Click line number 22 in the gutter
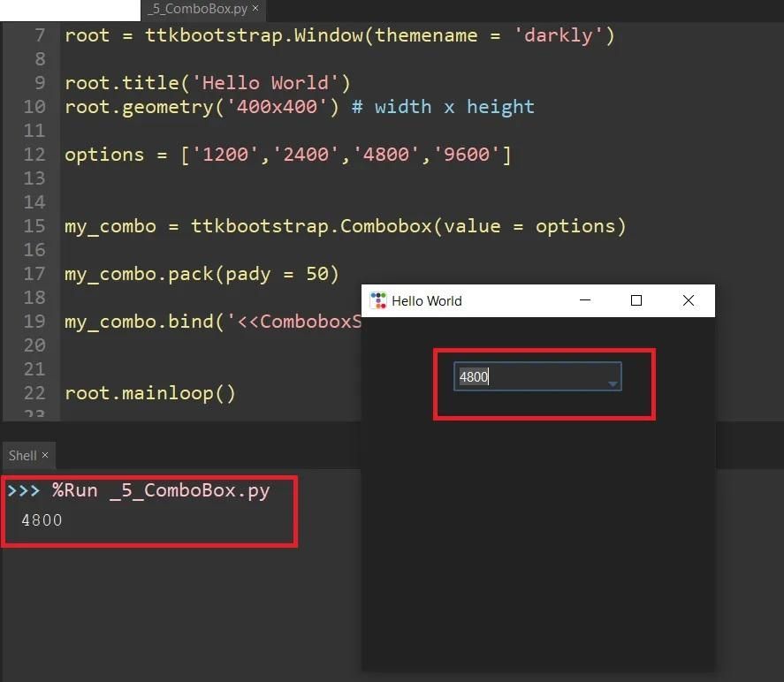Image resolution: width=784 pixels, height=682 pixels. pos(34,393)
